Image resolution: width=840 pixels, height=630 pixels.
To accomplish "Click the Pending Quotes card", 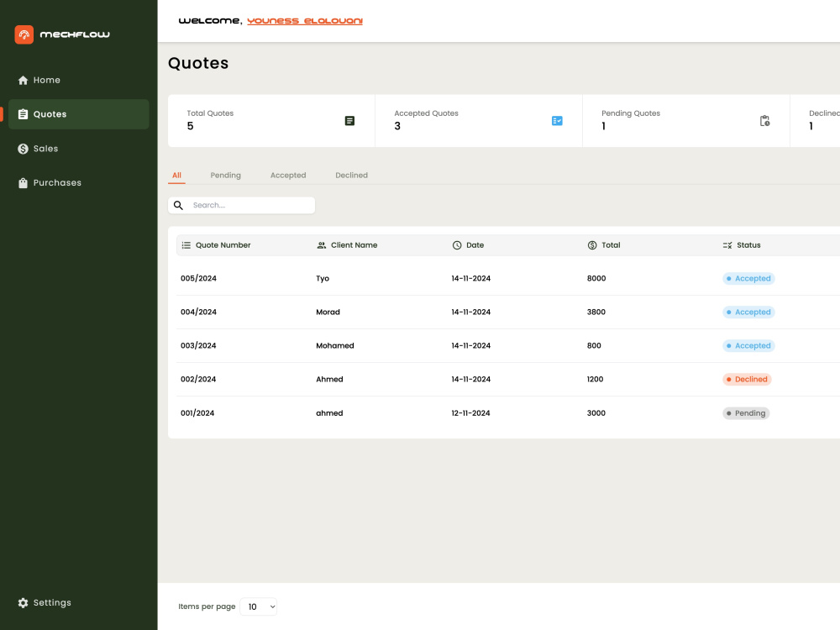I will tap(686, 121).
